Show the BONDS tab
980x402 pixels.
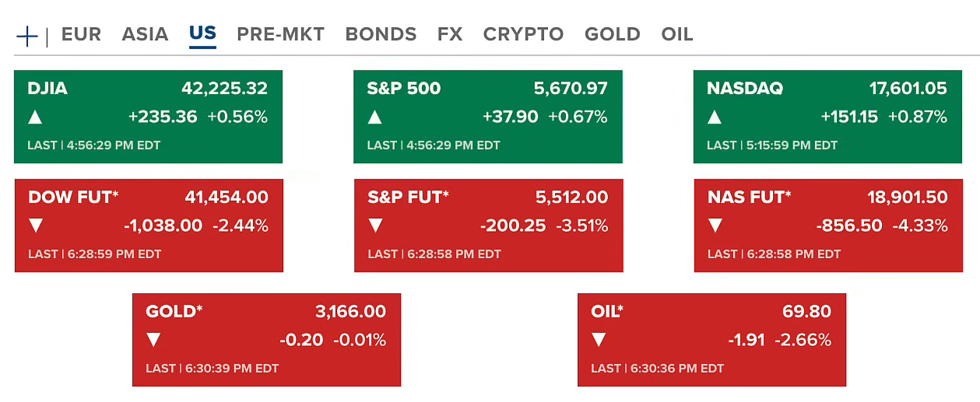381,35
